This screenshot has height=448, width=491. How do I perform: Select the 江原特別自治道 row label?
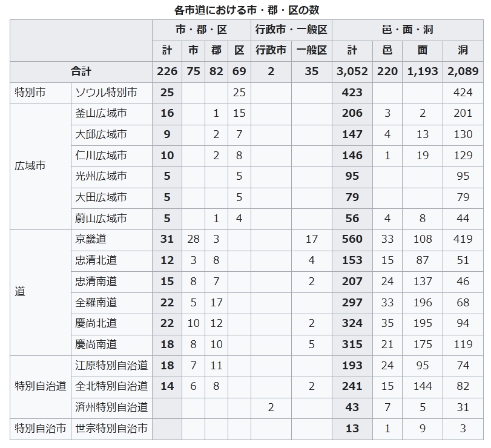coord(111,365)
